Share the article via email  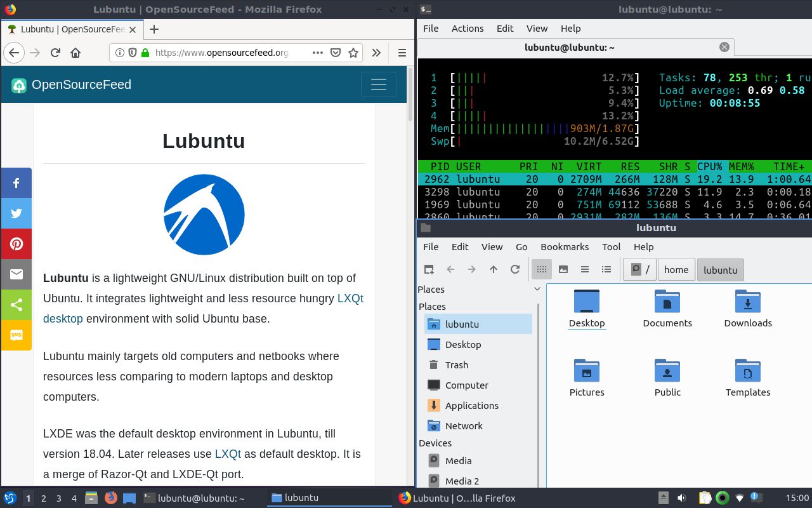coord(16,274)
